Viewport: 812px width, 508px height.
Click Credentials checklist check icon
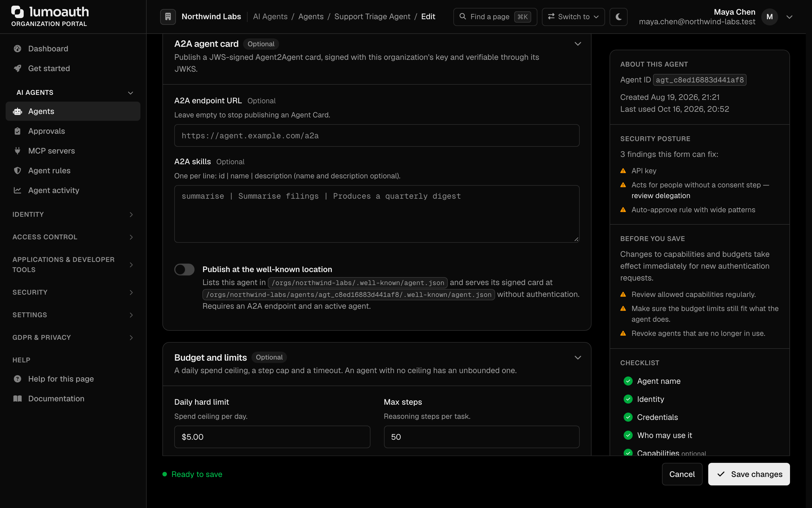(x=628, y=417)
